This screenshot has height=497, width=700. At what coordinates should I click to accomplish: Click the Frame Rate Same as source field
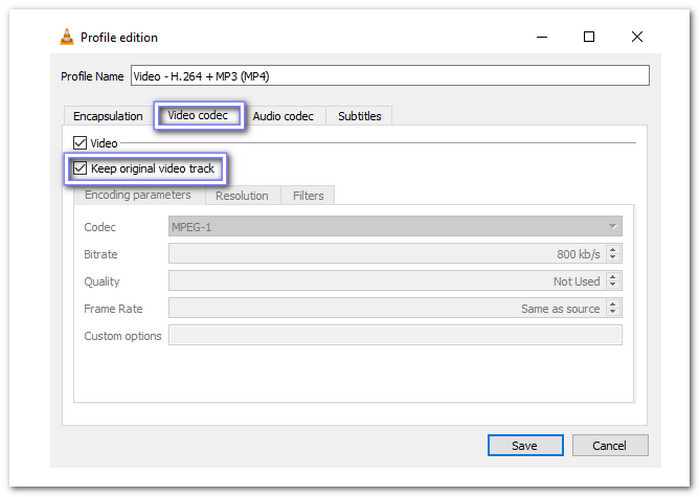tap(387, 308)
